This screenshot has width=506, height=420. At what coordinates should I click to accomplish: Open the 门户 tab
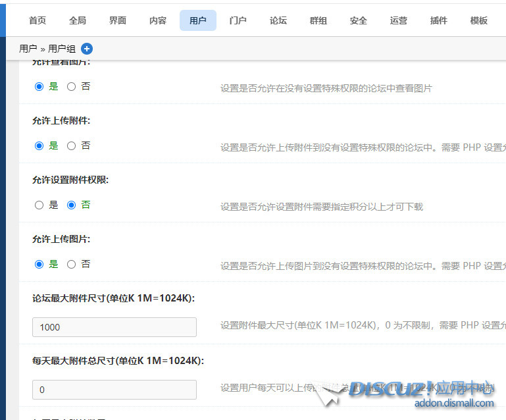(x=238, y=20)
